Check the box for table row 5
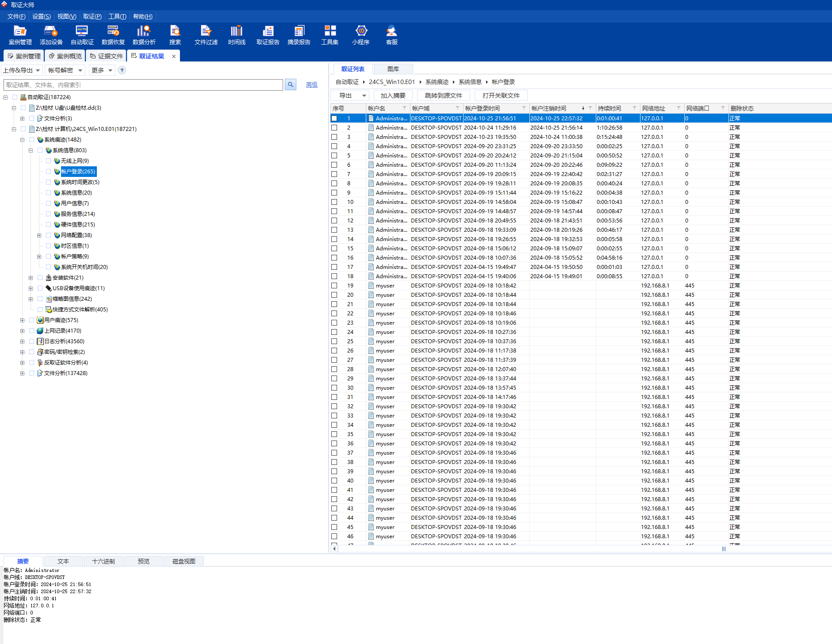The height and width of the screenshot is (644, 832). (334, 156)
